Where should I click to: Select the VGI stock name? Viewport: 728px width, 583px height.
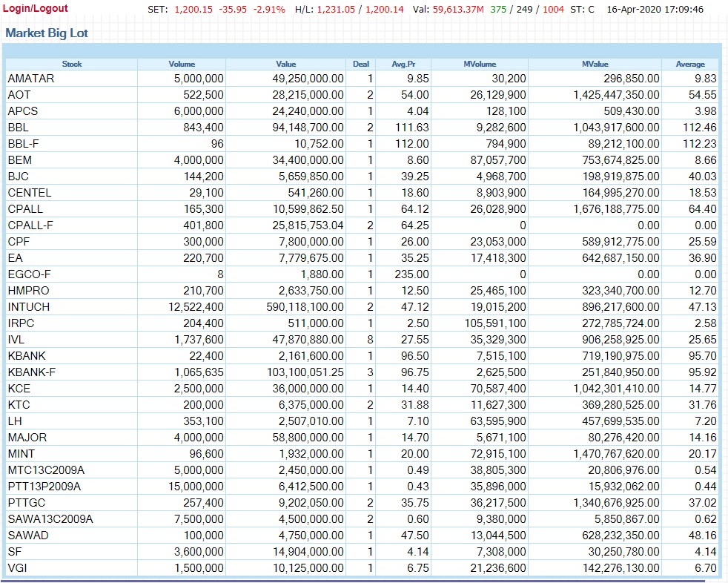pyautogui.click(x=17, y=568)
